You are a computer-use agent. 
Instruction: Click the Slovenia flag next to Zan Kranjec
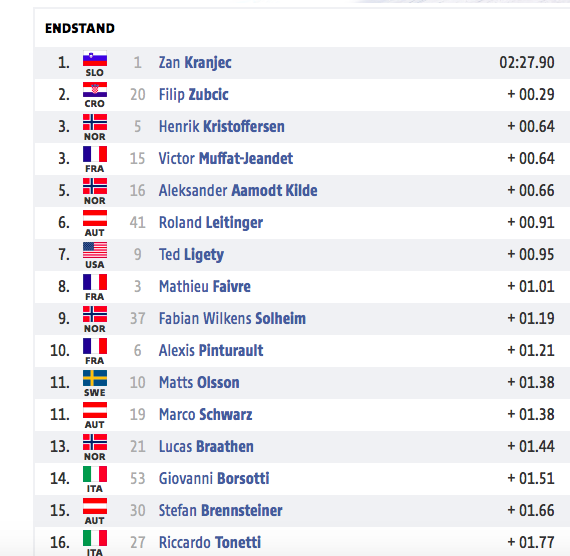click(x=95, y=59)
